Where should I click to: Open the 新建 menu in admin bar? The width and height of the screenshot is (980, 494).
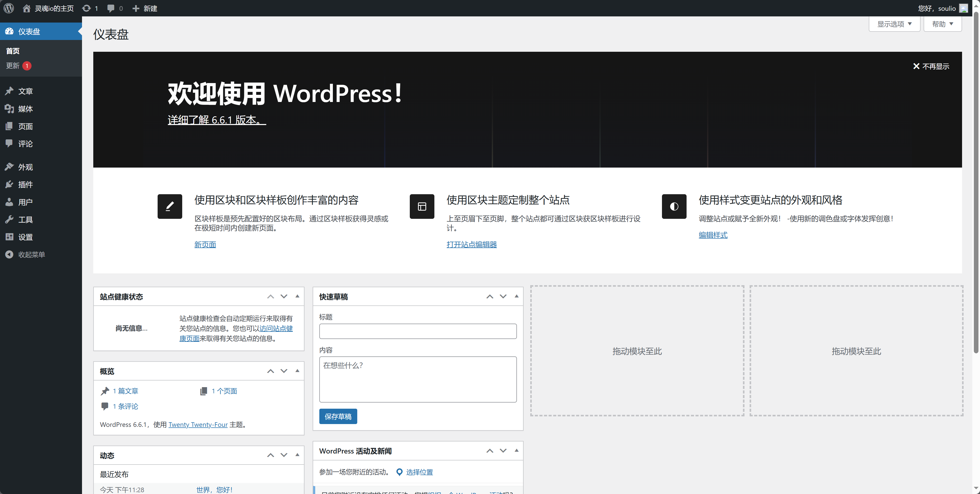(x=145, y=8)
